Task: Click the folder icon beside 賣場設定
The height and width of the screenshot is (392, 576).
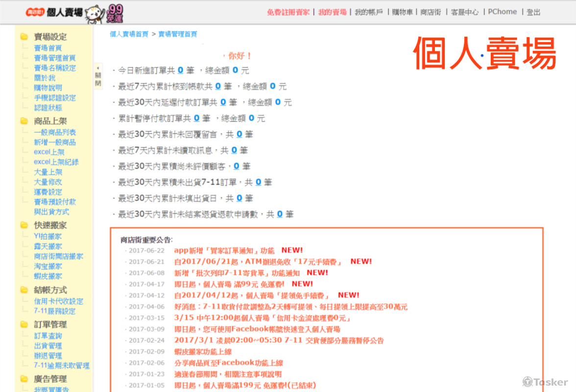Action: point(24,37)
